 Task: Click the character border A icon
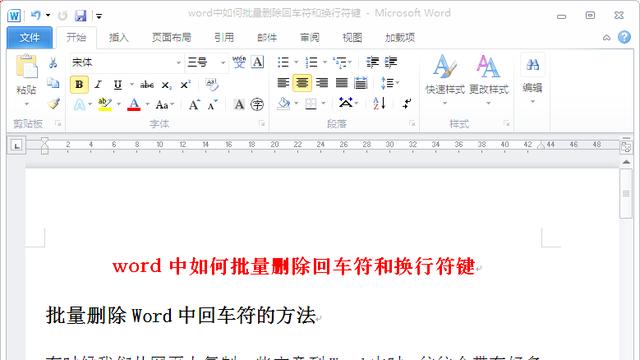[258, 62]
